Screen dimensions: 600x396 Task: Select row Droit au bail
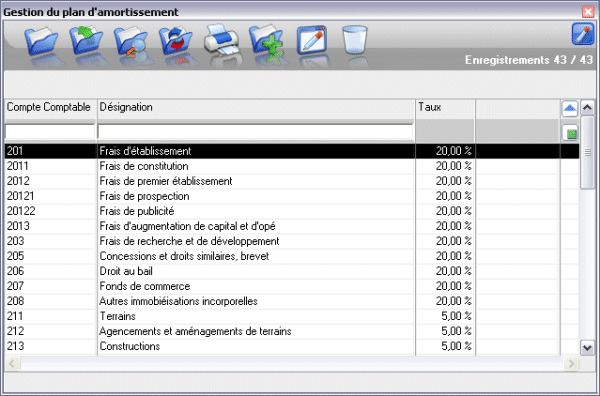click(x=292, y=271)
